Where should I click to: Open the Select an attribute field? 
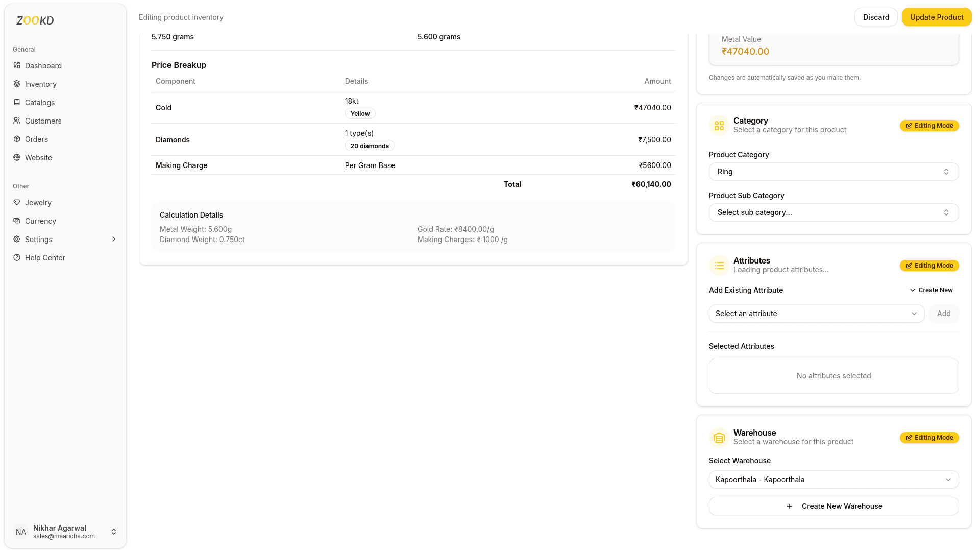816,313
